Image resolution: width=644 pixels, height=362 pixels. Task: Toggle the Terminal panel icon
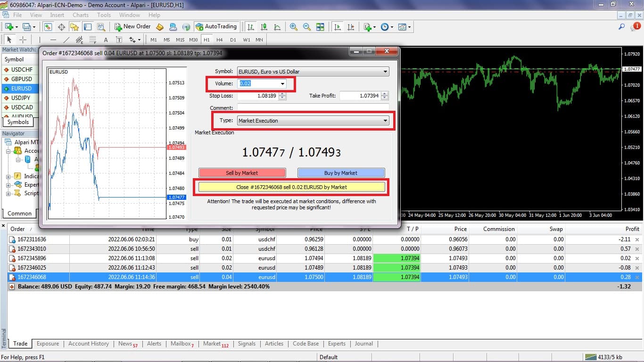(88, 27)
